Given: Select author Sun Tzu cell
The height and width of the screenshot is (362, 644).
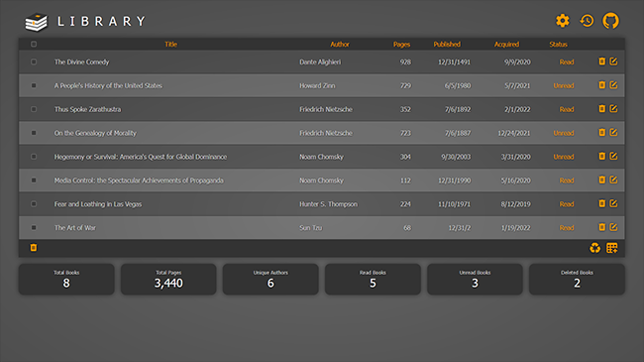Looking at the screenshot, I should (x=310, y=227).
